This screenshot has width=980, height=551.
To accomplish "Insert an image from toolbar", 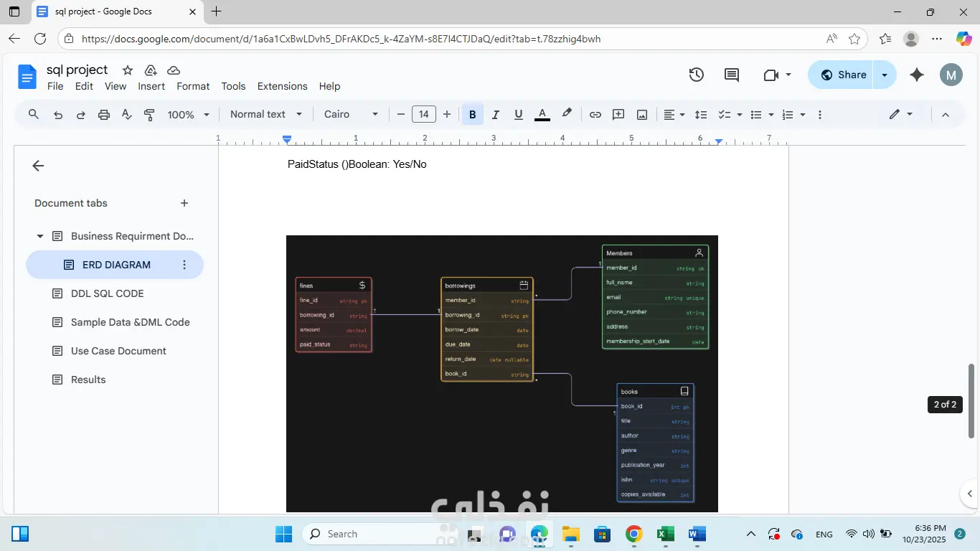I will tap(642, 115).
